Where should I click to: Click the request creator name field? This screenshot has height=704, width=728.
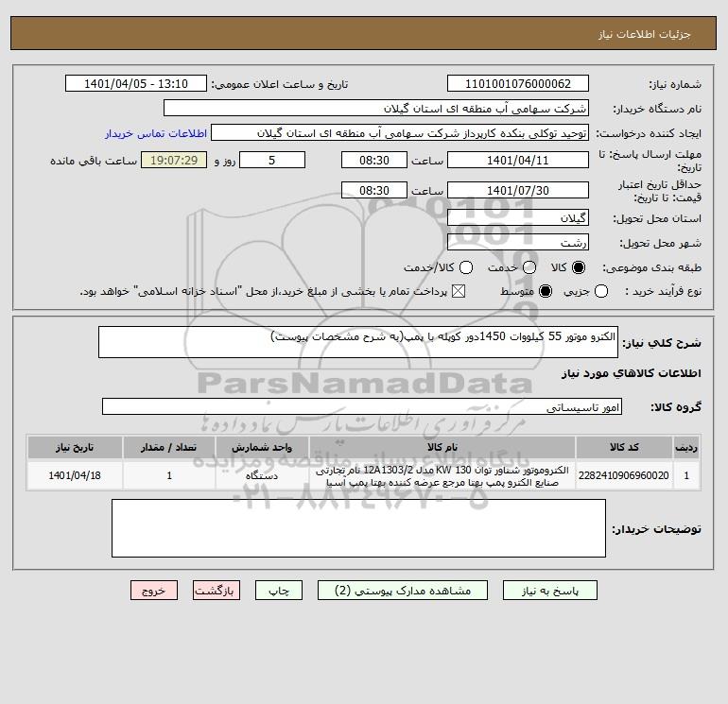pos(400,132)
